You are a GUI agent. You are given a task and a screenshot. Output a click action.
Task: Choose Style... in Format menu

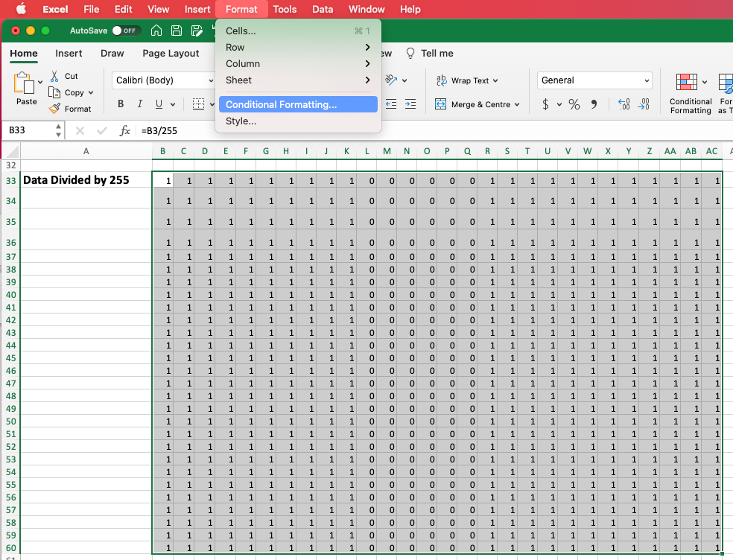click(x=298, y=121)
